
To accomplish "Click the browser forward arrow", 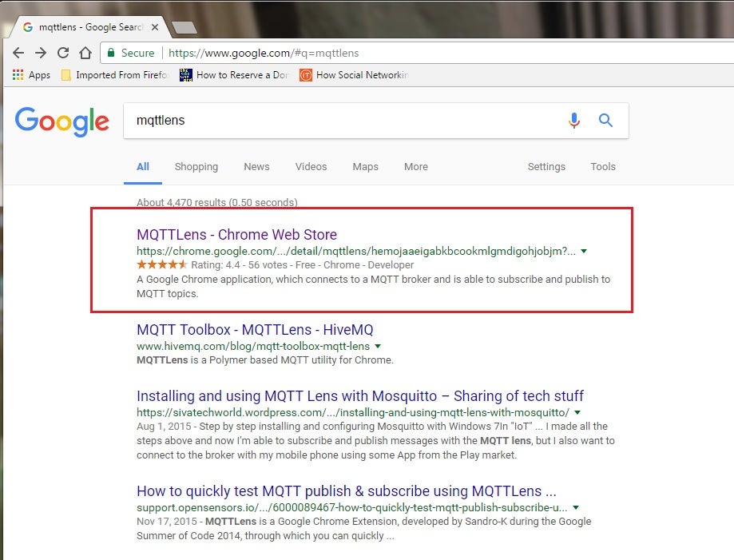I will click(41, 54).
